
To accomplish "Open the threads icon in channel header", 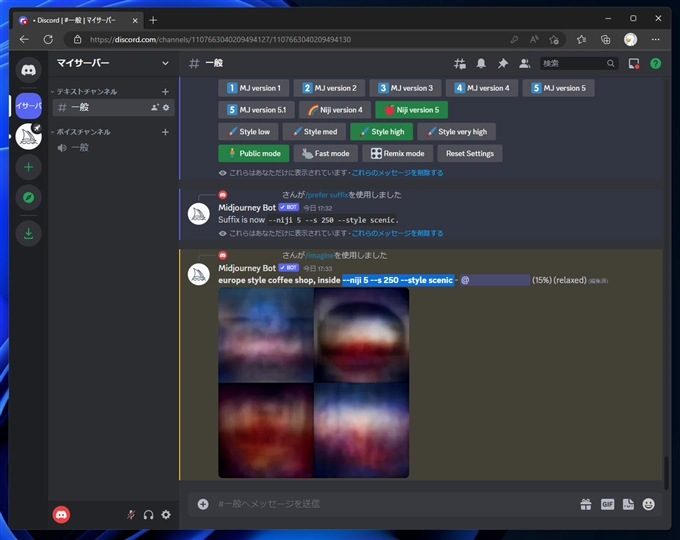I will click(x=460, y=64).
